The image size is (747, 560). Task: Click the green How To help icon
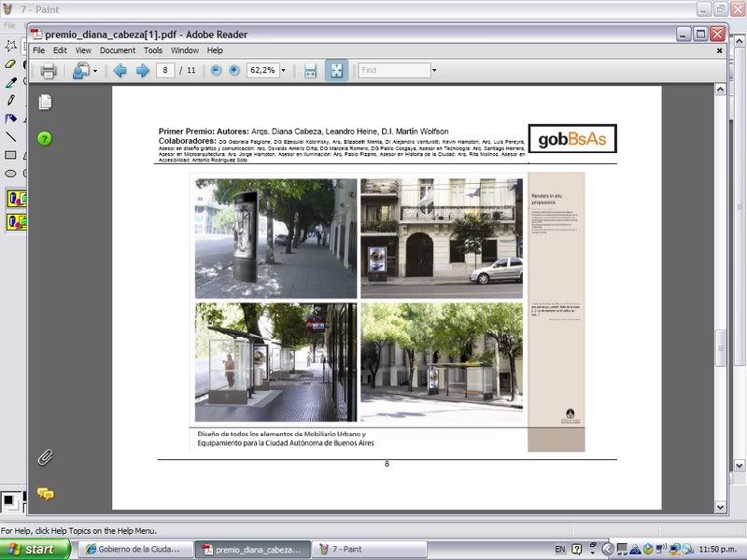(x=45, y=139)
